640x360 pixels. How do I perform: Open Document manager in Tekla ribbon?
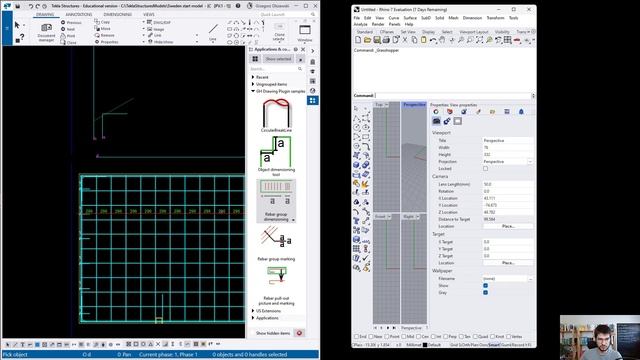pyautogui.click(x=46, y=32)
